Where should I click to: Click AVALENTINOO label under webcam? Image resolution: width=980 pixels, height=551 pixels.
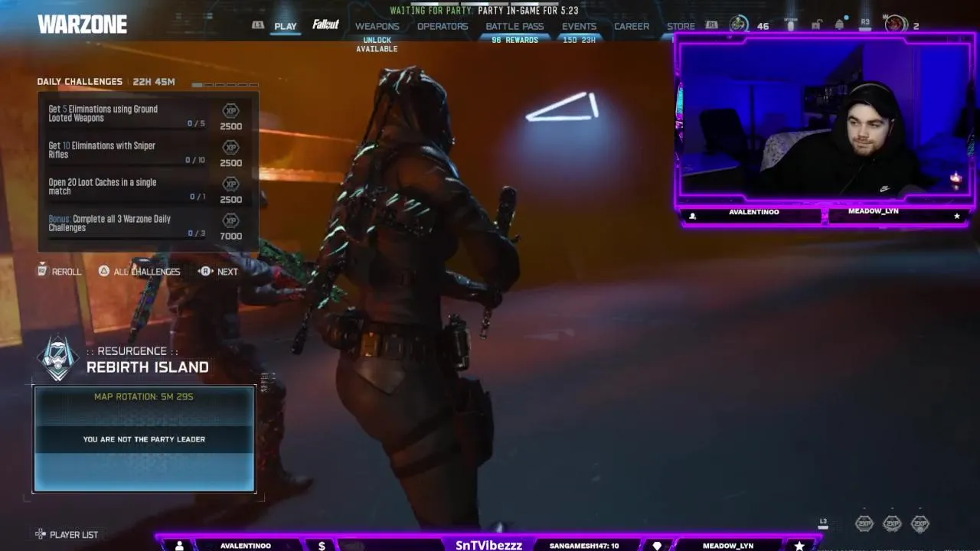coord(753,212)
